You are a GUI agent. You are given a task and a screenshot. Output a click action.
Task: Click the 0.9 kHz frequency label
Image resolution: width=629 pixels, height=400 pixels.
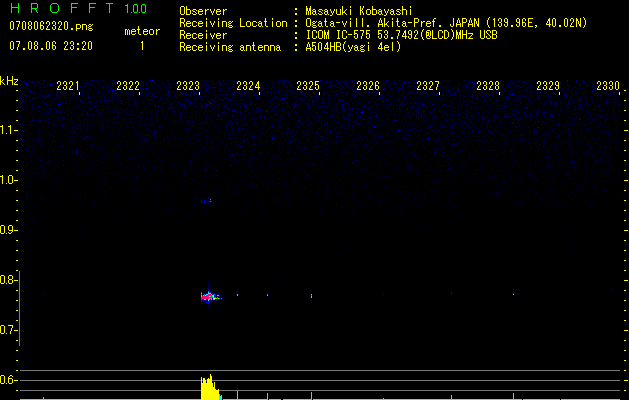coord(9,230)
